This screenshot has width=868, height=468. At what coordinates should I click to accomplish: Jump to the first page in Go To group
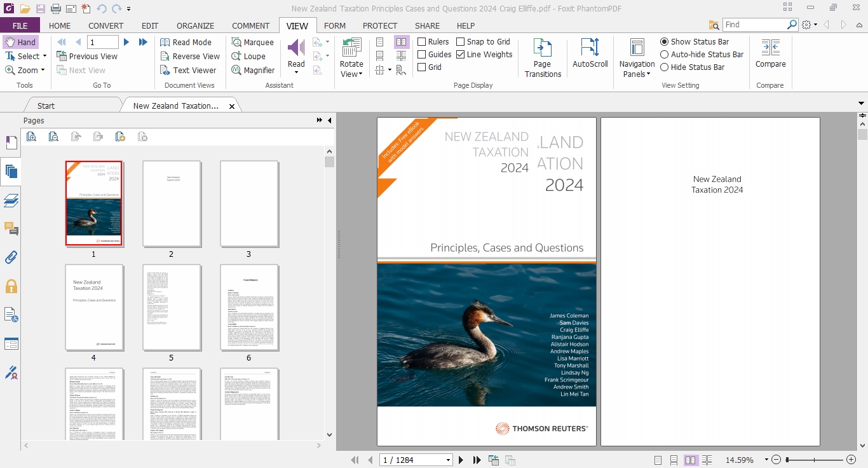62,42
